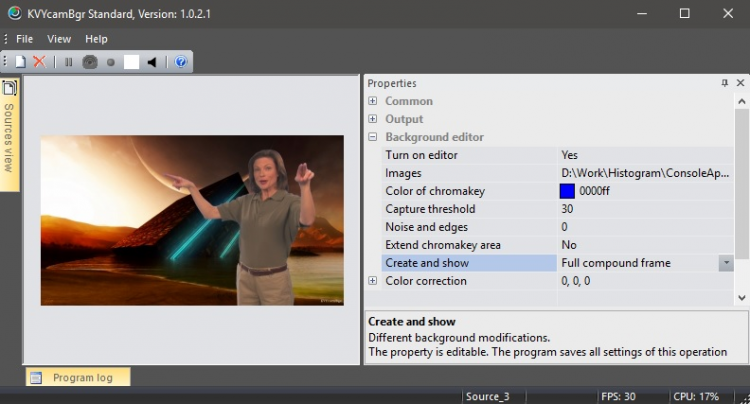Pin the Properties panel with pushpin

pos(724,83)
